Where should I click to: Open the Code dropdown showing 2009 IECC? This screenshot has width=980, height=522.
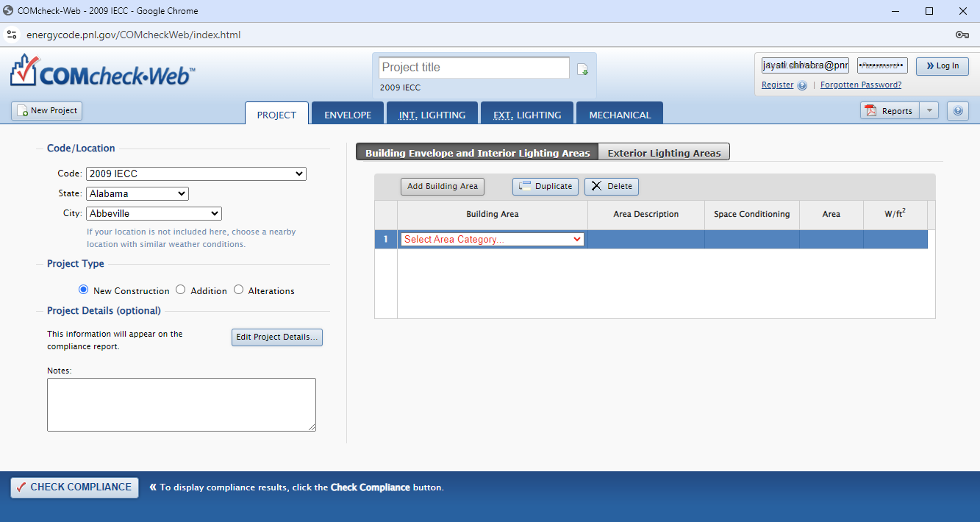click(x=196, y=174)
